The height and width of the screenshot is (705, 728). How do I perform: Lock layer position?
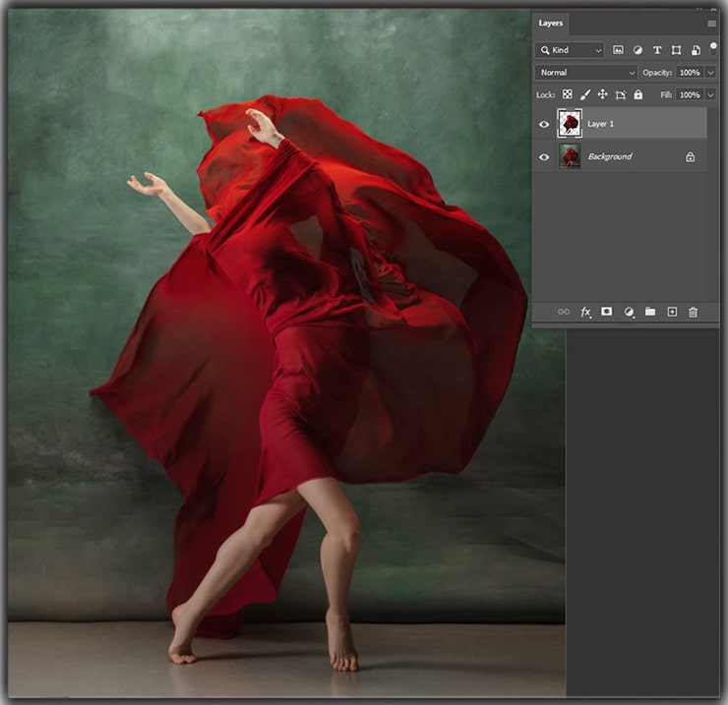pos(603,94)
